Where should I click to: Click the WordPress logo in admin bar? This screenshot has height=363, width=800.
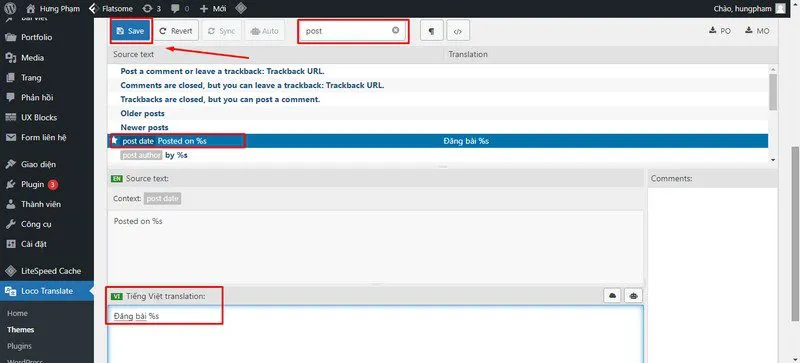click(10, 8)
